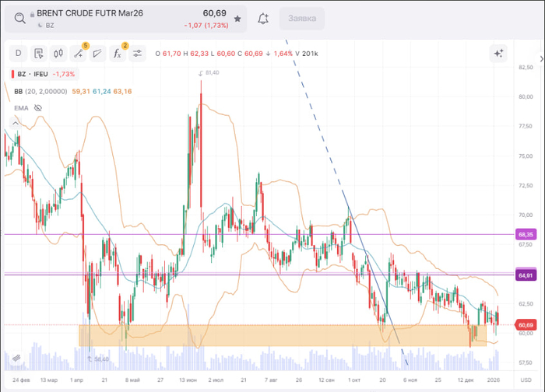The image size is (545, 392).
Task: Click the AI sparkle icon button
Action: pos(498,54)
